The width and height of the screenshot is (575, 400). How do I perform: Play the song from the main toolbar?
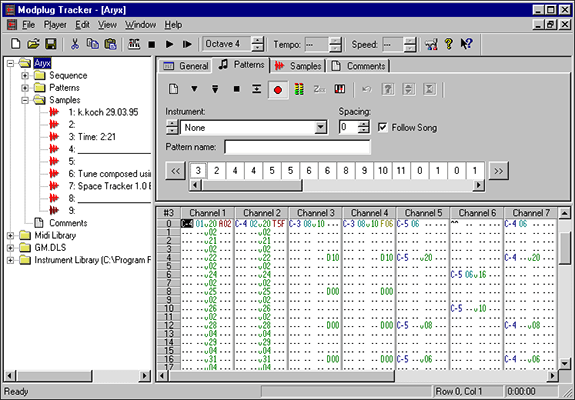169,44
